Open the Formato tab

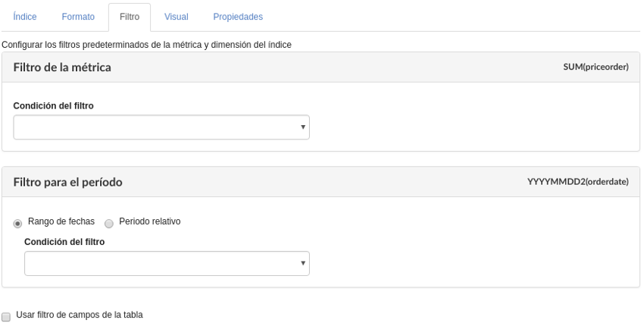[77, 17]
